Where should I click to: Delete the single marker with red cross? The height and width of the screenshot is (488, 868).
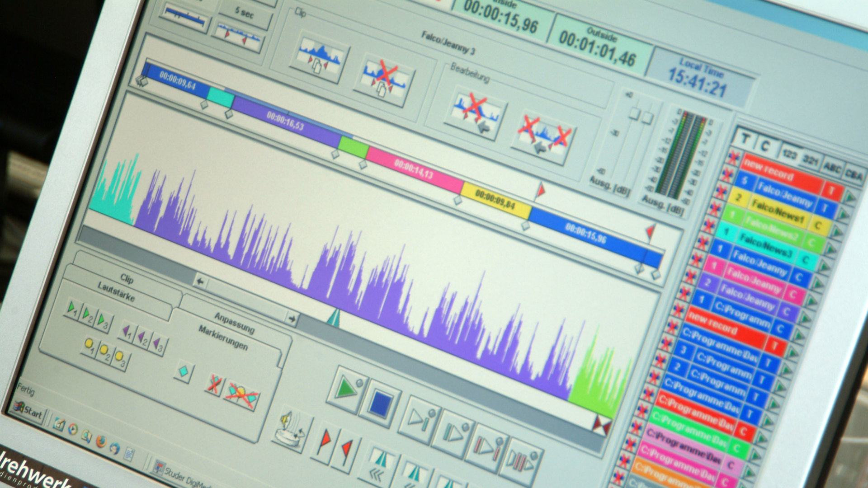pyautogui.click(x=214, y=385)
